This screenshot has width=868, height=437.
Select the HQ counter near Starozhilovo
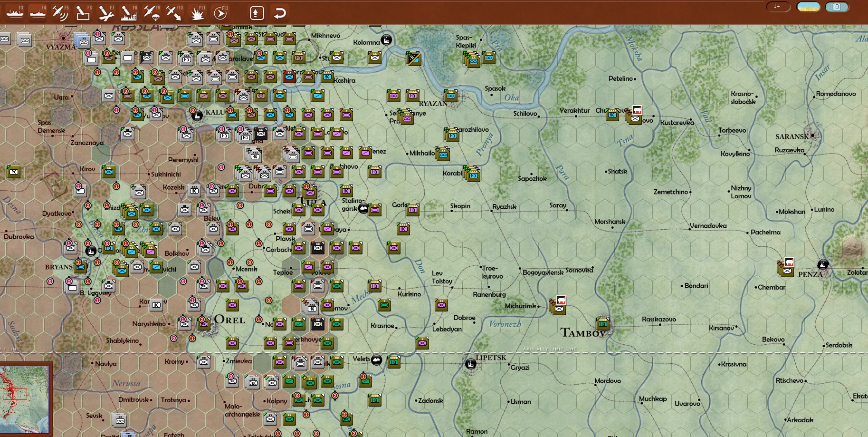point(452,135)
